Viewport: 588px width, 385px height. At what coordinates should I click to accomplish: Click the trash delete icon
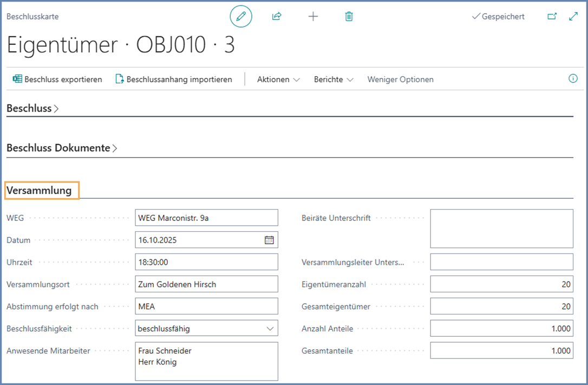[x=349, y=17]
